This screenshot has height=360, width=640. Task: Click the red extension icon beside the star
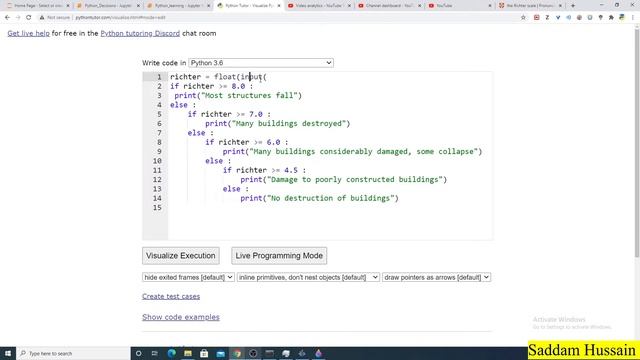(x=536, y=18)
